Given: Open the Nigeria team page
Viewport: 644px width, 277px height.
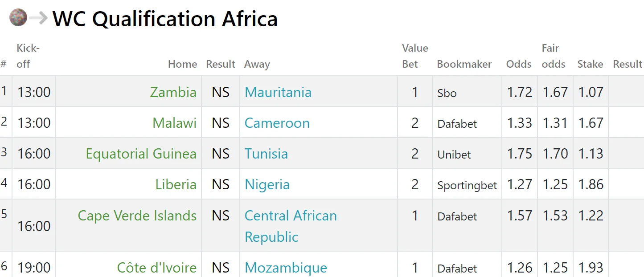Looking at the screenshot, I should (x=267, y=184).
